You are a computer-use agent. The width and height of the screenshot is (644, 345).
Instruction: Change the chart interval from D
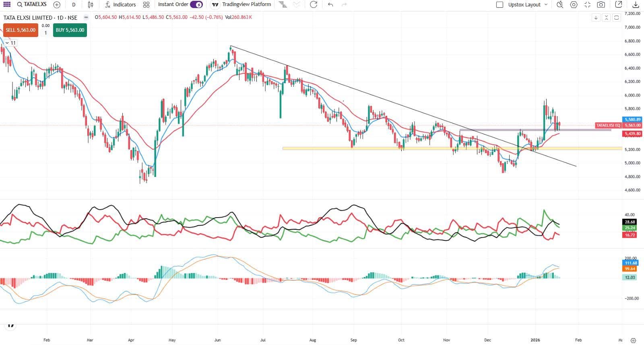74,5
